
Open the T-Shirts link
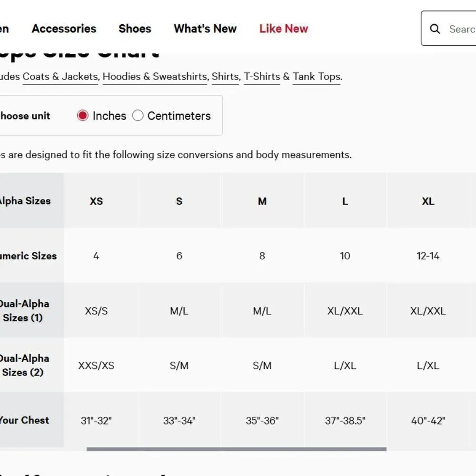[x=262, y=77]
